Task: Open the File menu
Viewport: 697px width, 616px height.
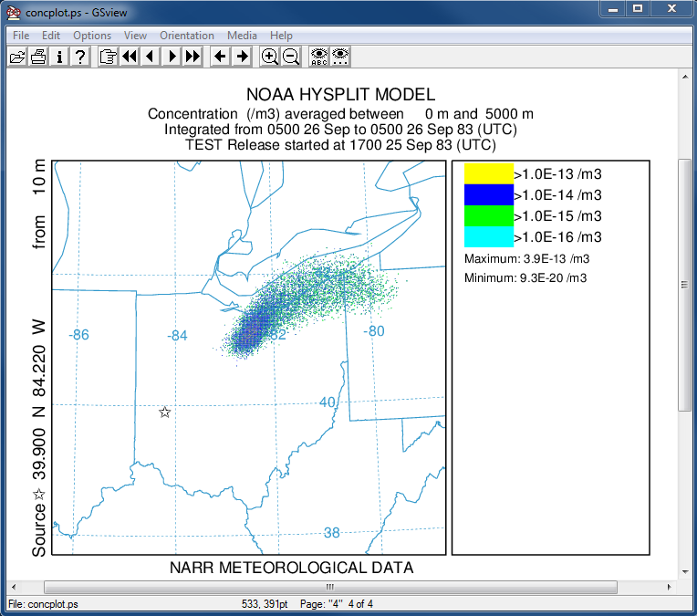Action: [x=21, y=36]
